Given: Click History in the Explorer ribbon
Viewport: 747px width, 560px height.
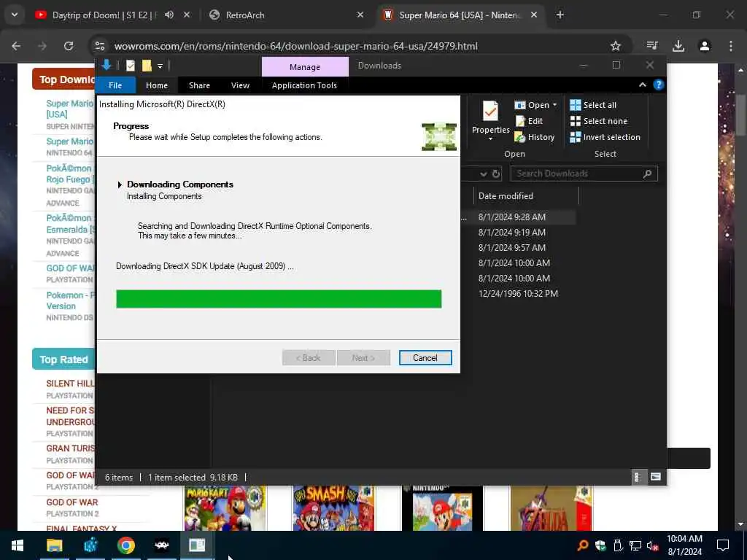Looking at the screenshot, I should (x=535, y=137).
